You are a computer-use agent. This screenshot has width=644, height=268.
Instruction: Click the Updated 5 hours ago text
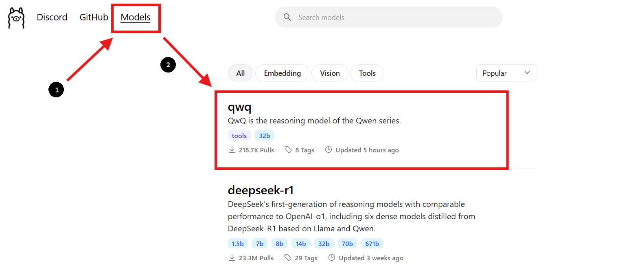[x=367, y=150]
